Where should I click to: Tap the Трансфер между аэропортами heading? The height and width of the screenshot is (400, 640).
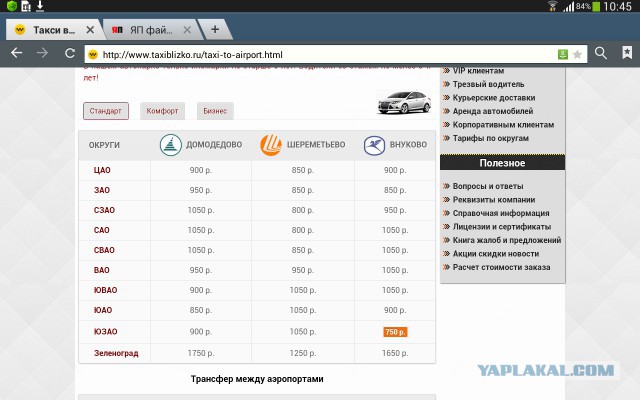pos(257,379)
